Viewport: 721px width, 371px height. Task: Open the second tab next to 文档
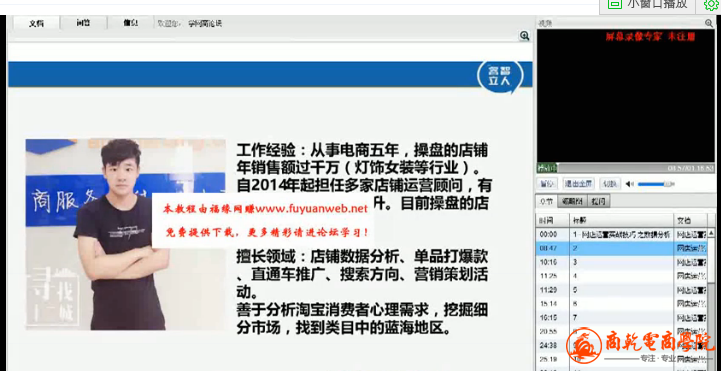tap(83, 23)
